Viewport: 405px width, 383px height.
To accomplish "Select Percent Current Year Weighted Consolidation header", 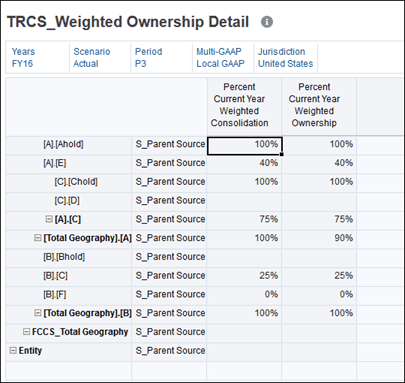I will tap(244, 107).
